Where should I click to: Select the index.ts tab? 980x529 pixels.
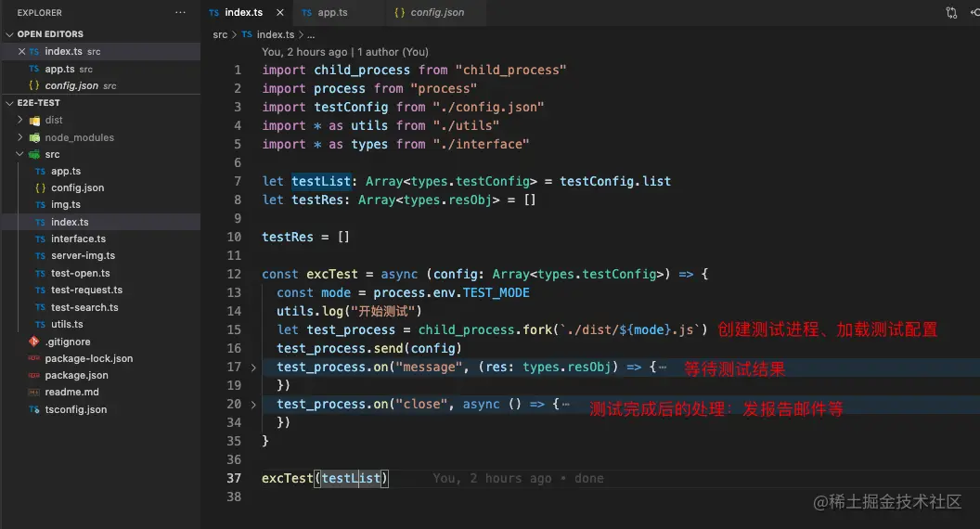tap(244, 12)
